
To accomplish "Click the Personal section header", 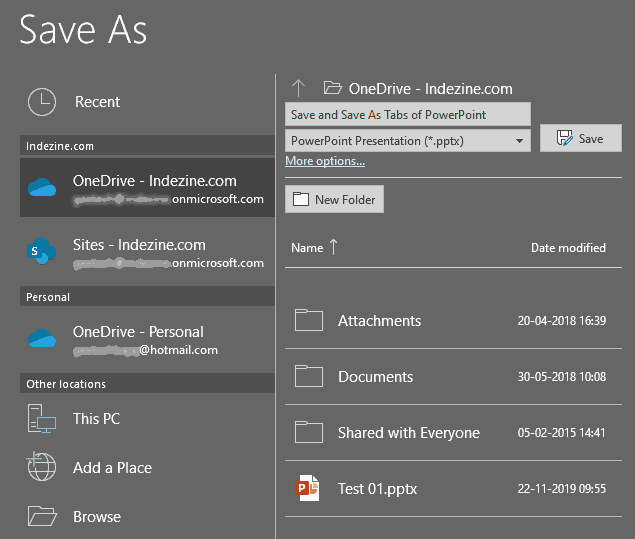I will coord(147,297).
